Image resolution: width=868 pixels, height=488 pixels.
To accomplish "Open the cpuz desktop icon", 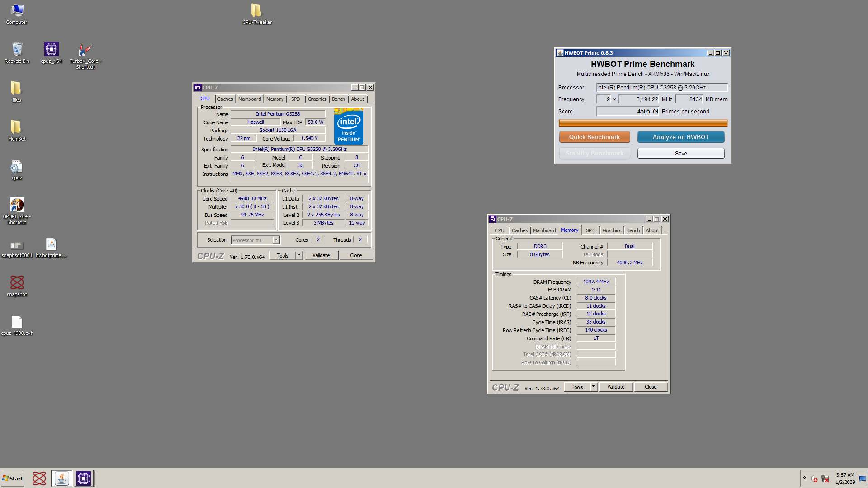I will point(17,169).
